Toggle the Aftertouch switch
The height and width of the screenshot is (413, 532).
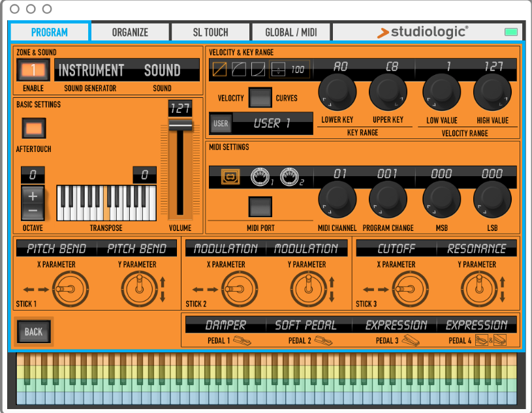click(33, 129)
